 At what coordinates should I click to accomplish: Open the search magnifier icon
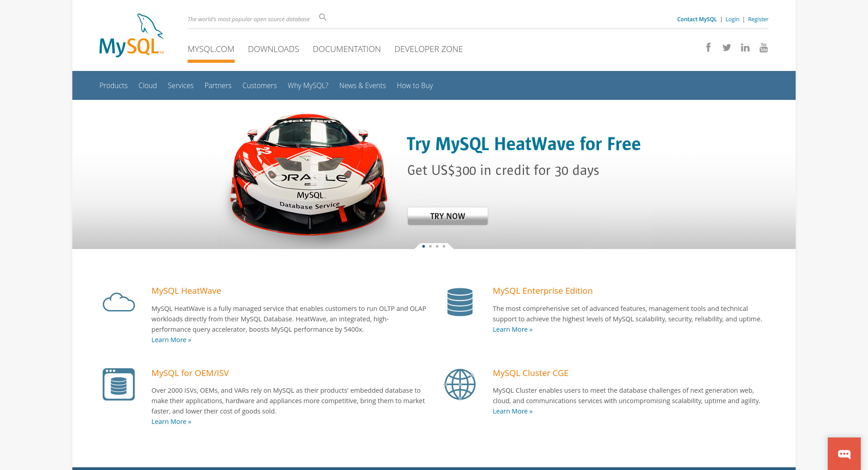[322, 18]
